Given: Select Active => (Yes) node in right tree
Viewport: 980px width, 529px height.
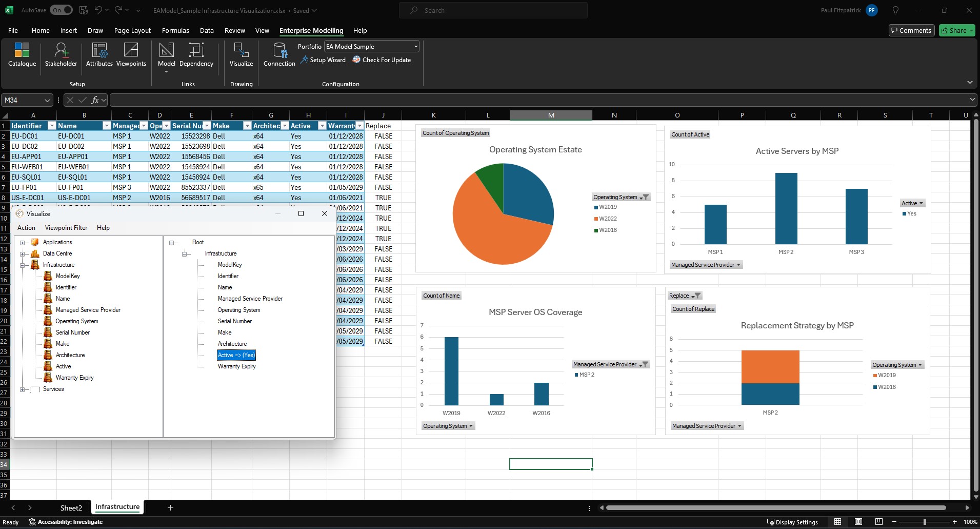Looking at the screenshot, I should click(236, 355).
